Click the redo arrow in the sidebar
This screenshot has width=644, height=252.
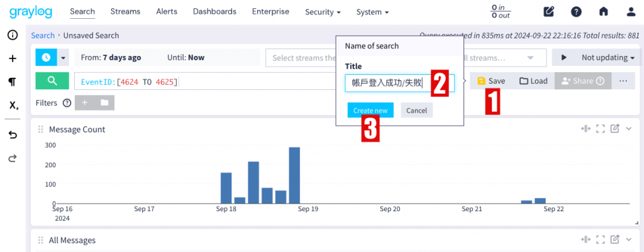pyautogui.click(x=13, y=158)
